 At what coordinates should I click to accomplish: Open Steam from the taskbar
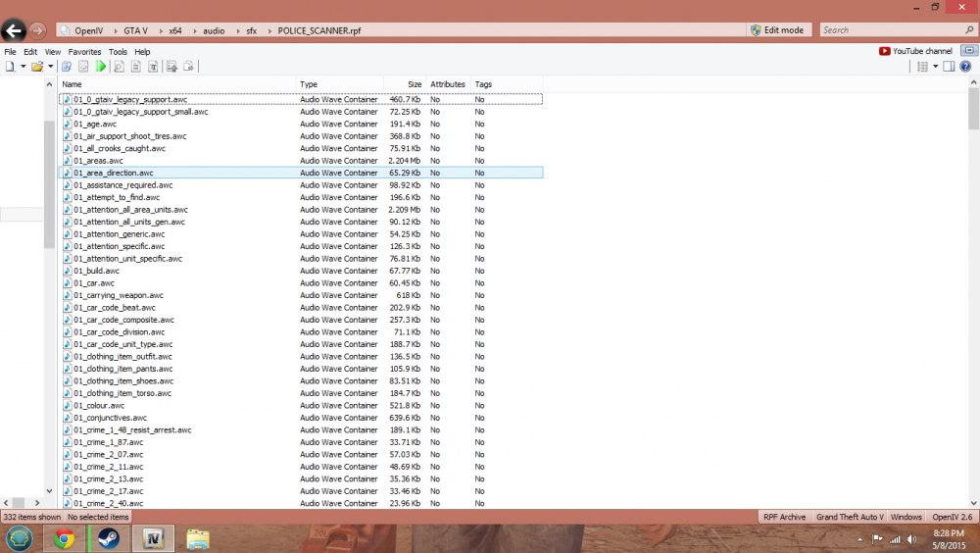tap(108, 538)
